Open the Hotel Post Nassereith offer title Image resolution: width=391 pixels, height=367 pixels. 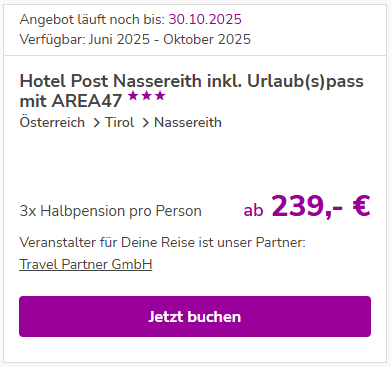(x=192, y=91)
